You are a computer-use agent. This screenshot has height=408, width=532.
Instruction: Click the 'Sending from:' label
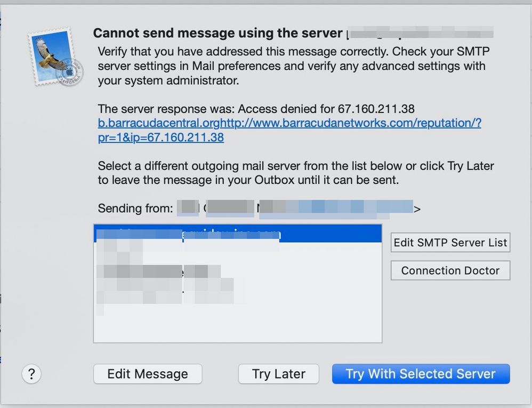[x=135, y=208]
